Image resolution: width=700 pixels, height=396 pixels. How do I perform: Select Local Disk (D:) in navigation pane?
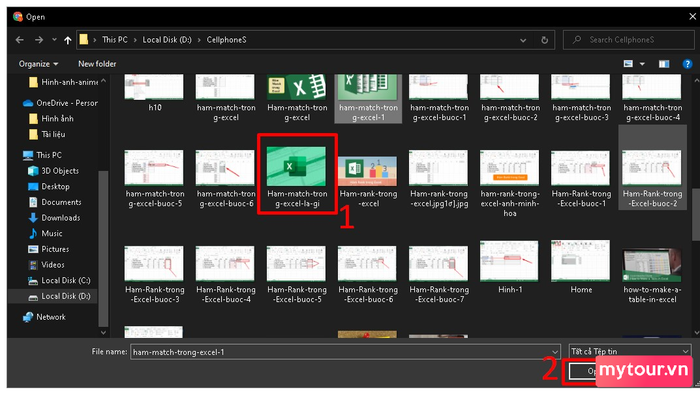pos(59,296)
